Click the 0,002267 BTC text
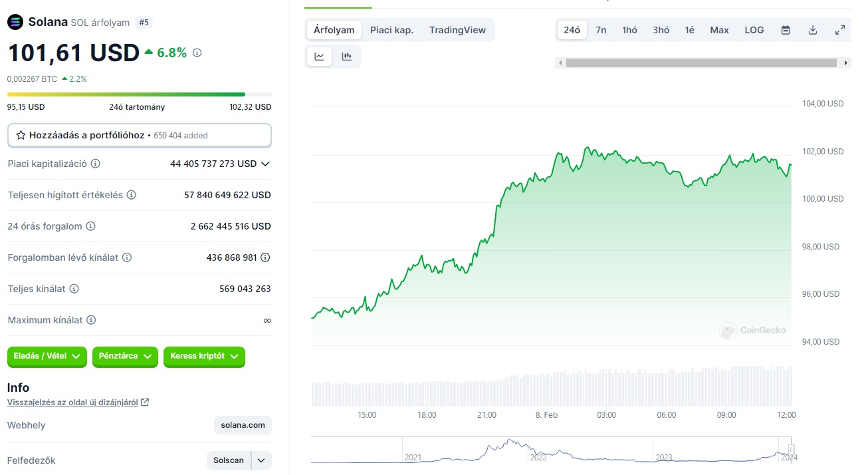This screenshot has height=475, width=868. tap(32, 79)
